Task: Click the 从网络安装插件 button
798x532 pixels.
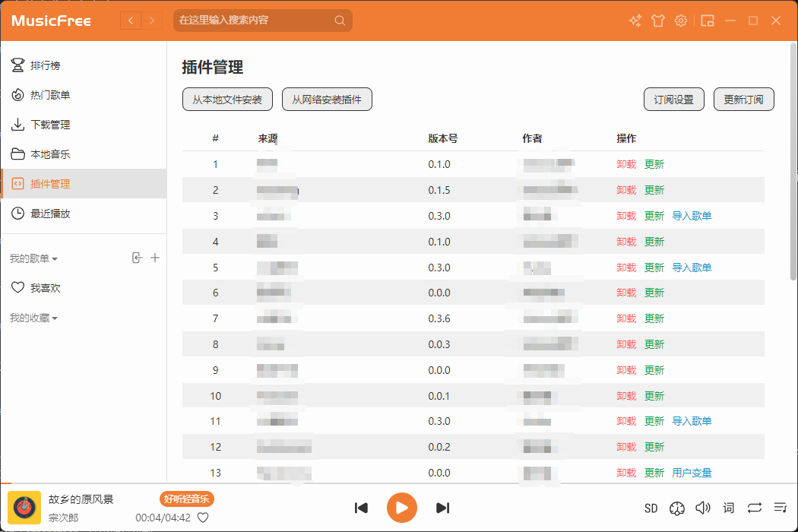Action: (327, 100)
